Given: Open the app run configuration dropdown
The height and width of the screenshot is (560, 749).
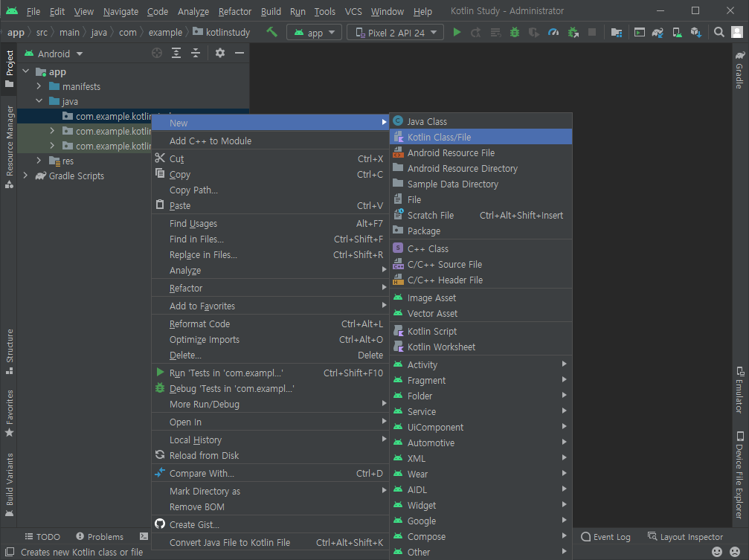Looking at the screenshot, I should (x=313, y=32).
